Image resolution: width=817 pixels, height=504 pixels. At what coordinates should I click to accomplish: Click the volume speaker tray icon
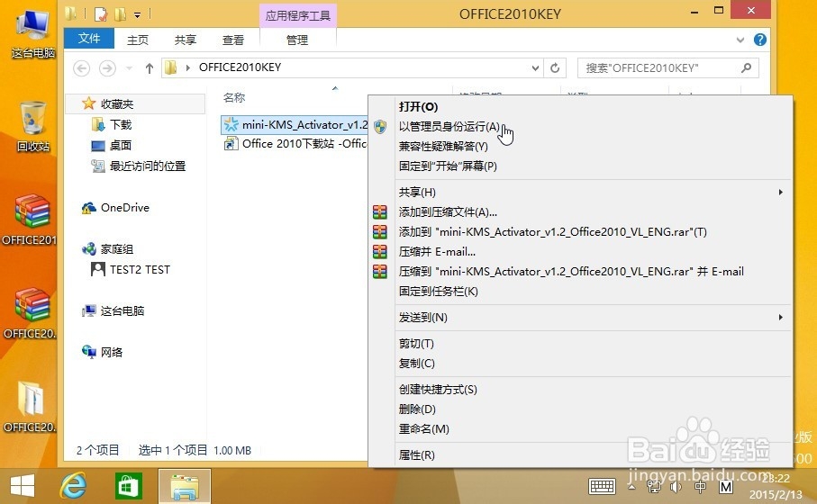tap(676, 487)
